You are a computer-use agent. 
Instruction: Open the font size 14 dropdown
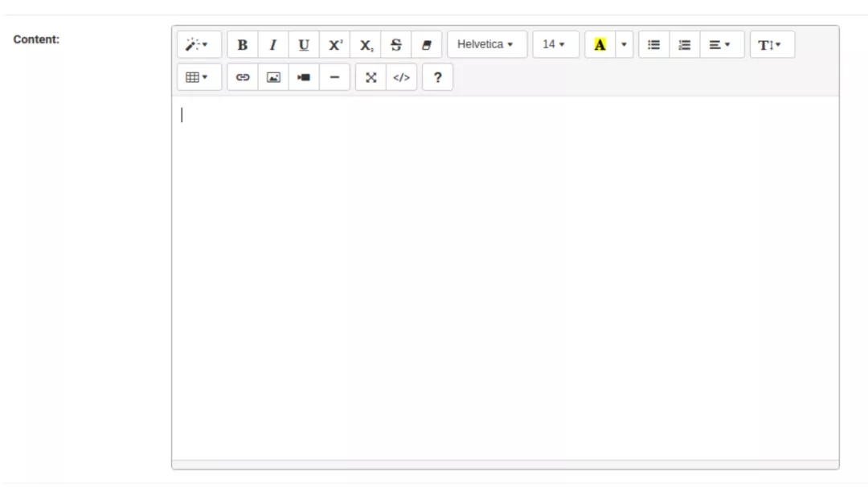pyautogui.click(x=555, y=45)
